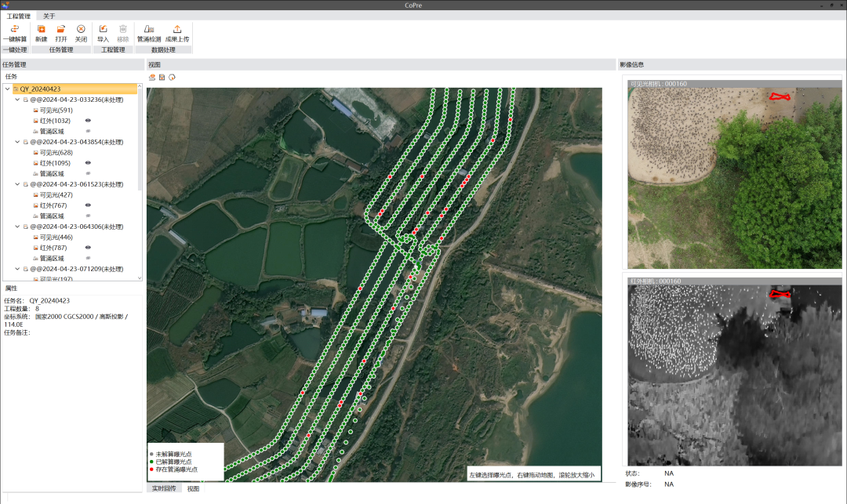Show 管涵区域 layer under 064306 project
This screenshot has width=847, height=504.
(x=88, y=258)
